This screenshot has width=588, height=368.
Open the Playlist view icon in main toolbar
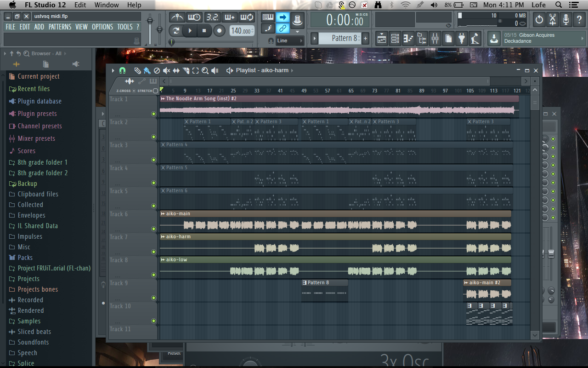tap(382, 39)
